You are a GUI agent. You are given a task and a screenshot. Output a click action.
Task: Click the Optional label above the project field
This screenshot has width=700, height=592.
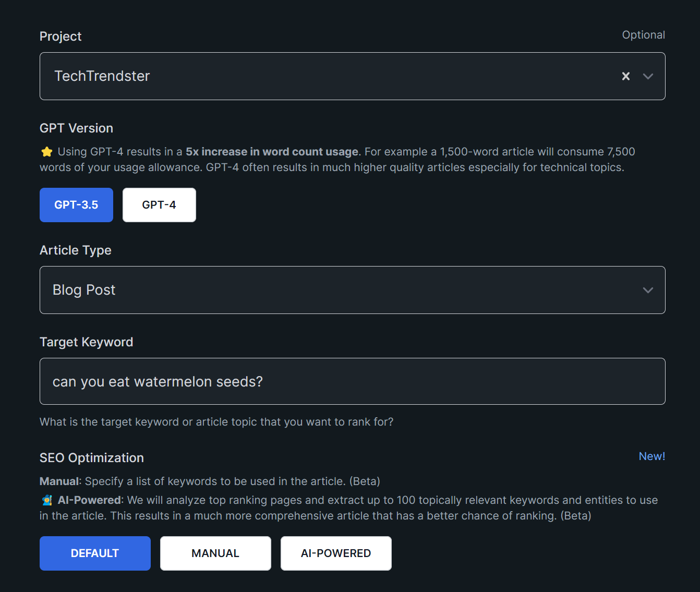pyautogui.click(x=643, y=34)
